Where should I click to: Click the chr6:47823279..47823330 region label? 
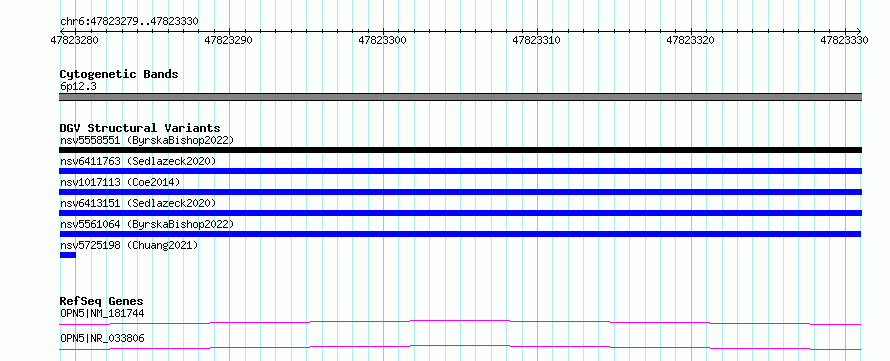click(129, 22)
